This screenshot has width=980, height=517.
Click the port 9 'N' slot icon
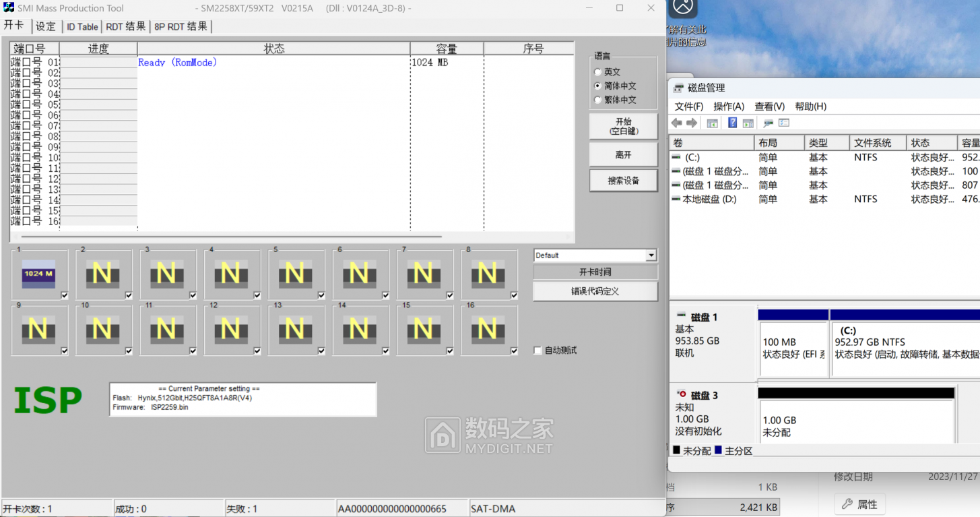point(38,330)
